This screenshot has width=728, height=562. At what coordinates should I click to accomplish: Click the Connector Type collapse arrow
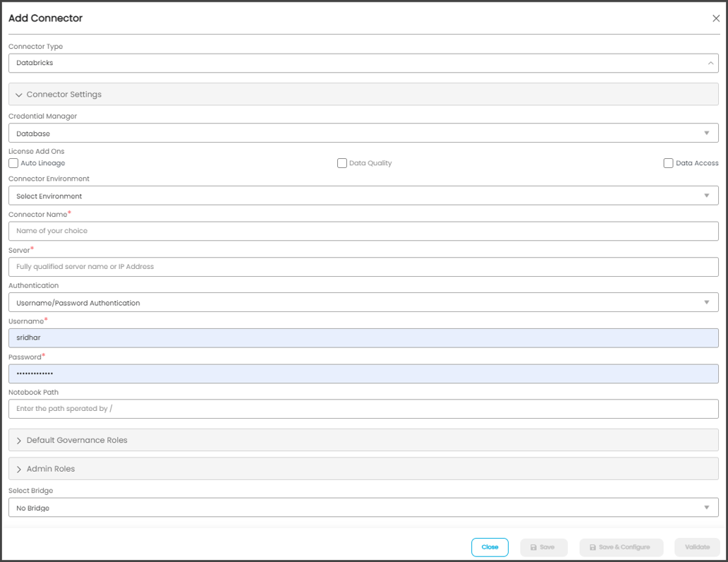(x=710, y=62)
